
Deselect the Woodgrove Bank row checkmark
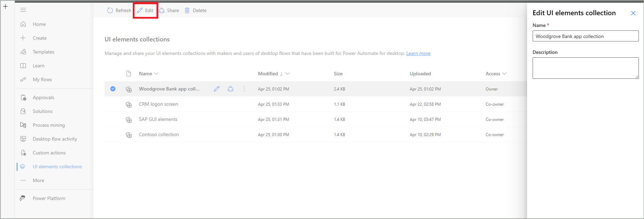coord(113,89)
